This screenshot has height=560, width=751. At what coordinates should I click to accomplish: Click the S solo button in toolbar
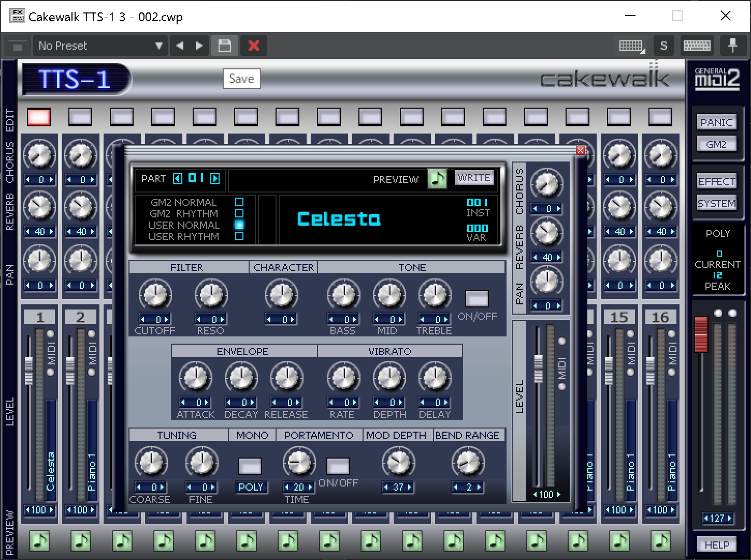663,46
